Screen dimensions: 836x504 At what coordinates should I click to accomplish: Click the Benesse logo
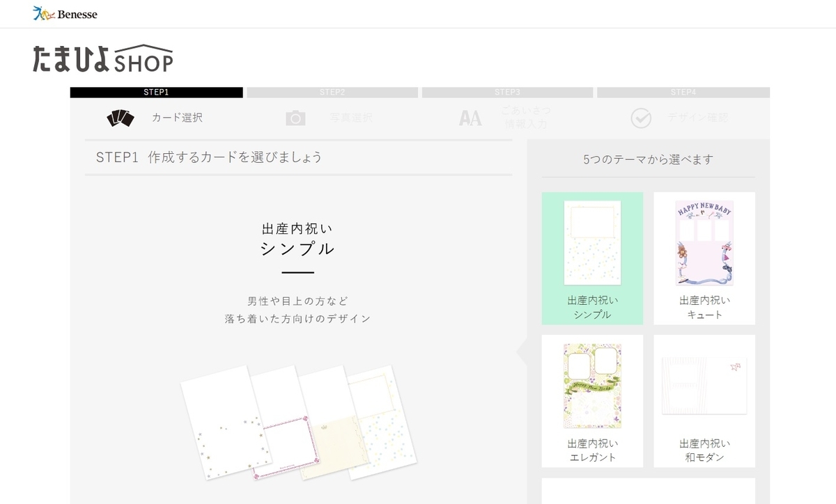64,13
